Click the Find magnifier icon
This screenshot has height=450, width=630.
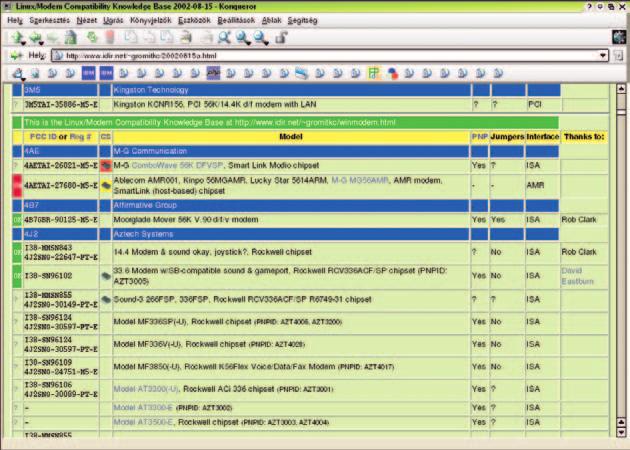[224, 37]
